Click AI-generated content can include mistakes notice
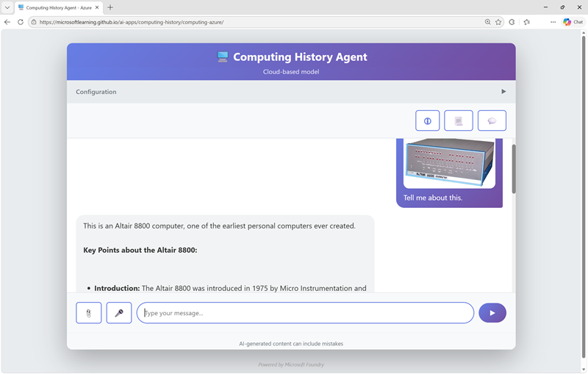Screen dimensions: 588x374 click(291, 344)
